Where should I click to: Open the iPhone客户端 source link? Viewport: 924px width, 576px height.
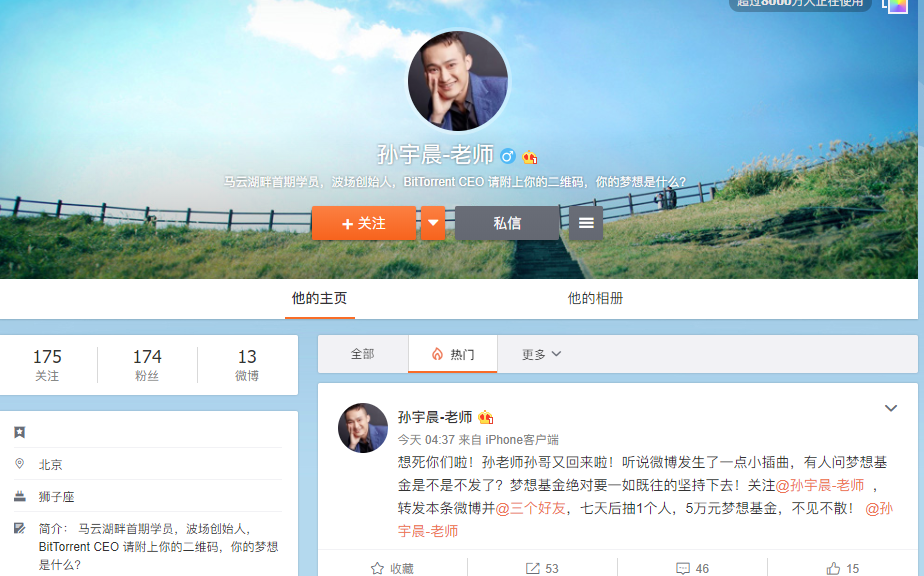coord(522,439)
